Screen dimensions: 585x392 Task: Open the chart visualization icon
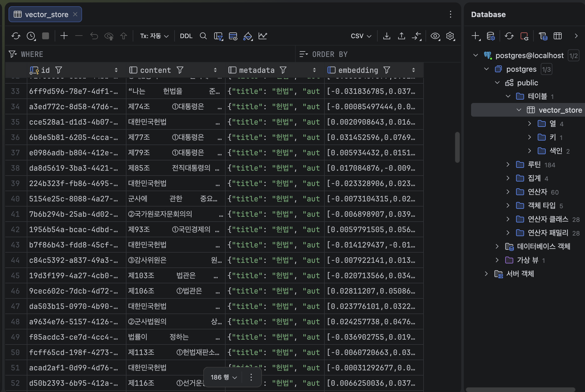click(263, 36)
